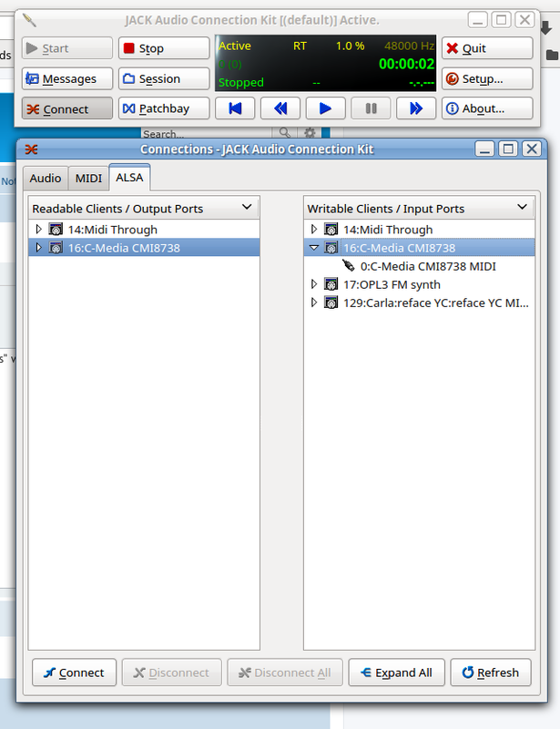Click Expand All button
This screenshot has height=729, width=560.
[x=396, y=673]
